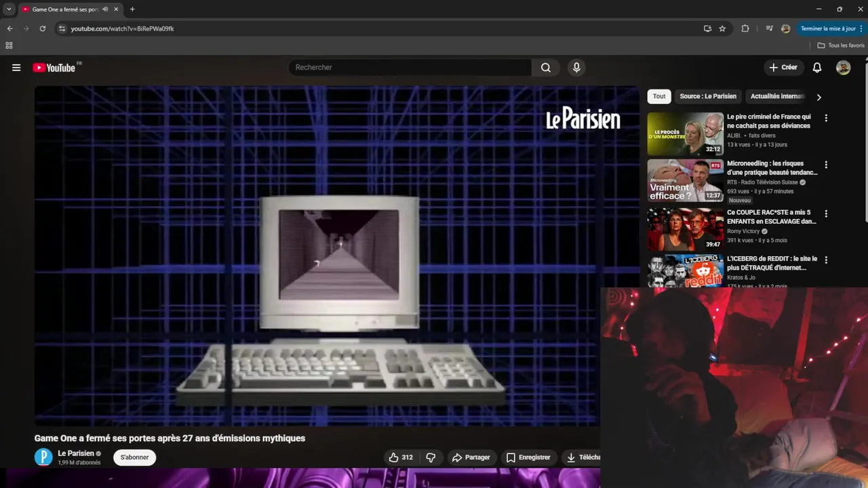Viewport: 868px width, 488px height.
Task: Select the Game One YouTube tab
Action: pos(65,9)
